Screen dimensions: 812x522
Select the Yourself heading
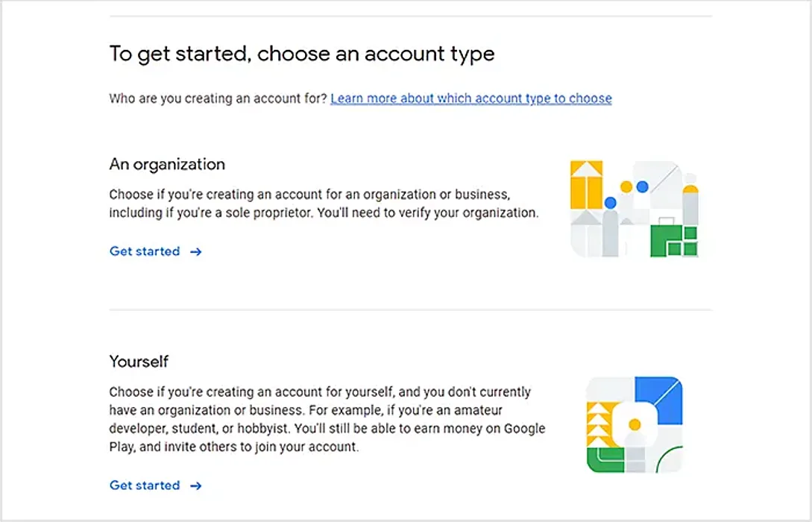(x=139, y=362)
